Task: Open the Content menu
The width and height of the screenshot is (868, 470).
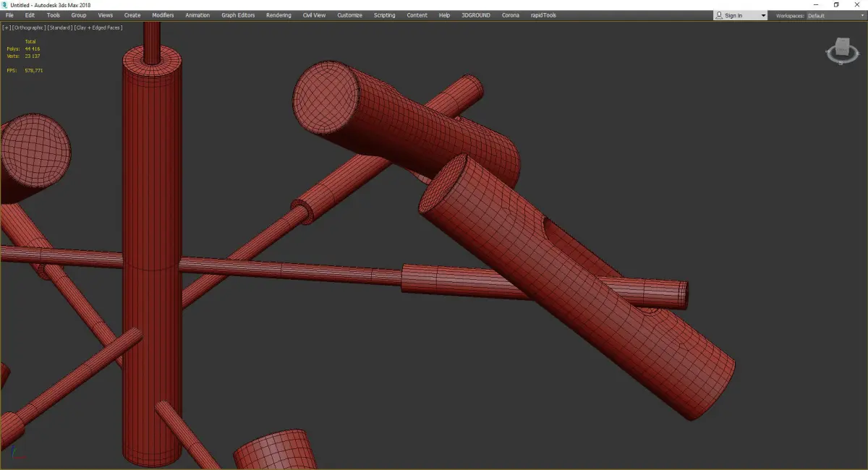Action: coord(417,15)
